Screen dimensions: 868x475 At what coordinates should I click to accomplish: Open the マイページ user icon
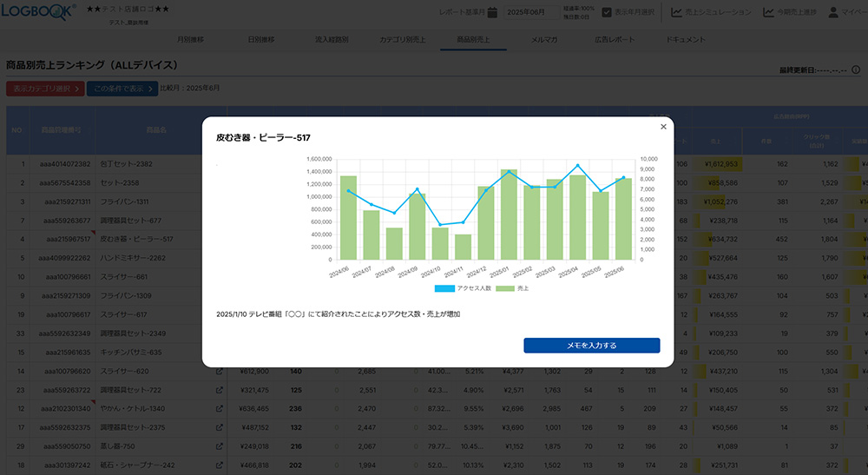833,12
